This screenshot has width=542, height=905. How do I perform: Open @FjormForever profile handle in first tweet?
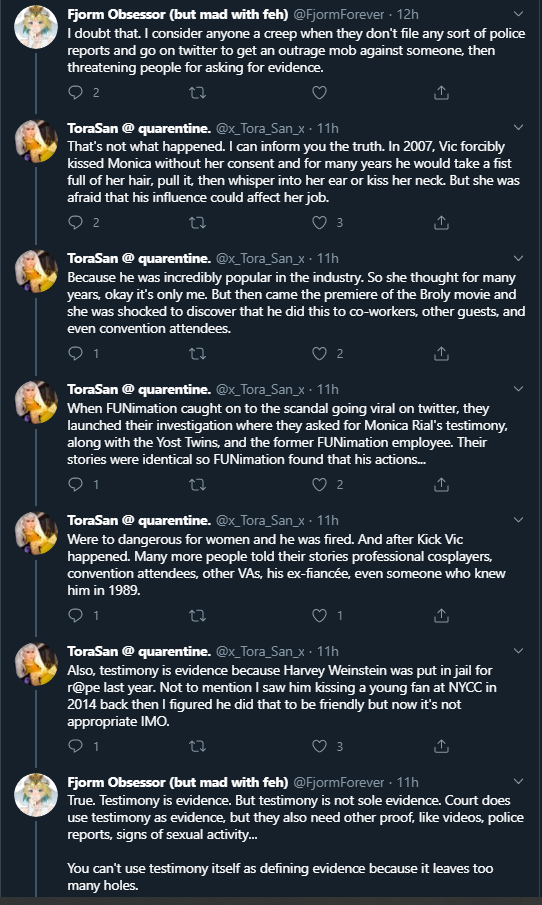coord(339,14)
